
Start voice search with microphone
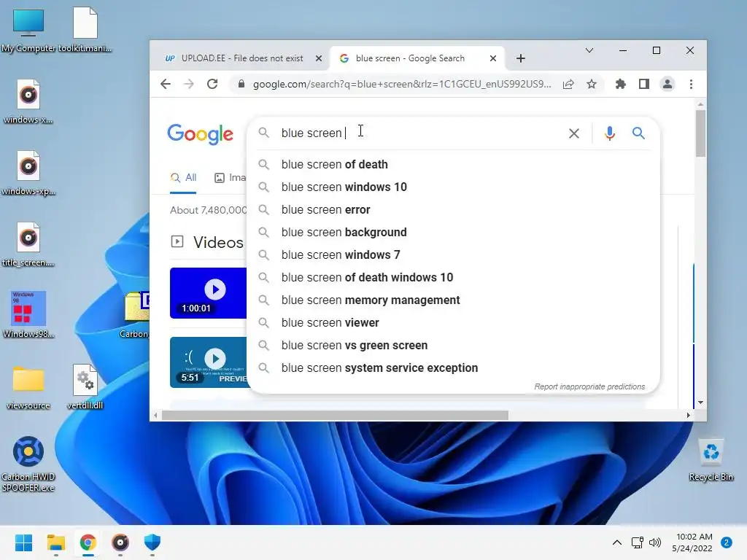click(x=609, y=133)
